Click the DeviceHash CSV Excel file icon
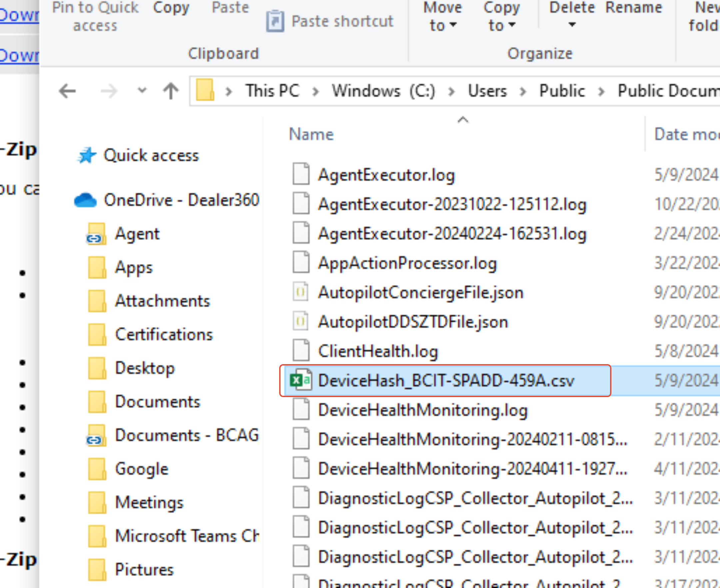Image resolution: width=720 pixels, height=588 pixels. [301, 380]
